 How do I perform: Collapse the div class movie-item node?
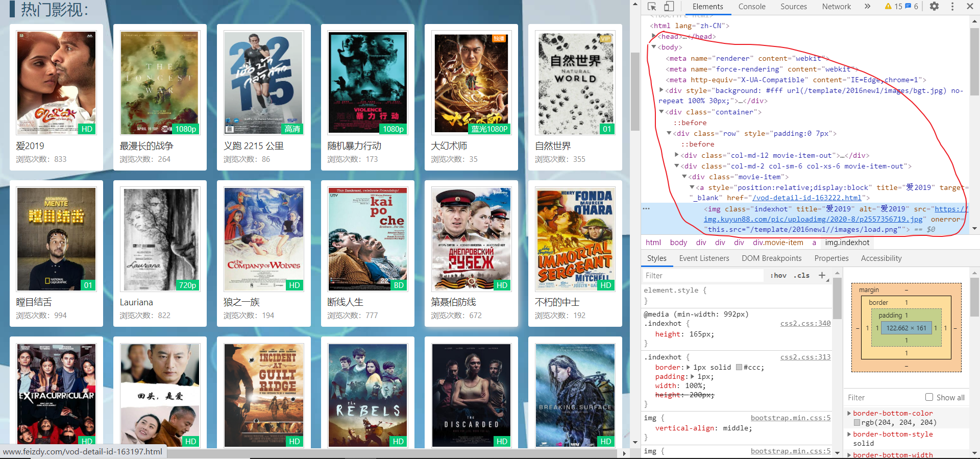click(x=684, y=177)
